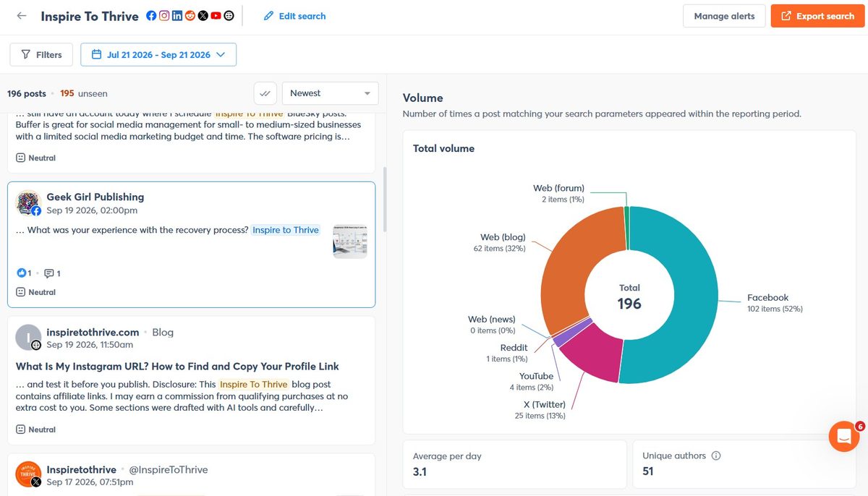Click the like count icon on Geek Girl post

tap(21, 273)
